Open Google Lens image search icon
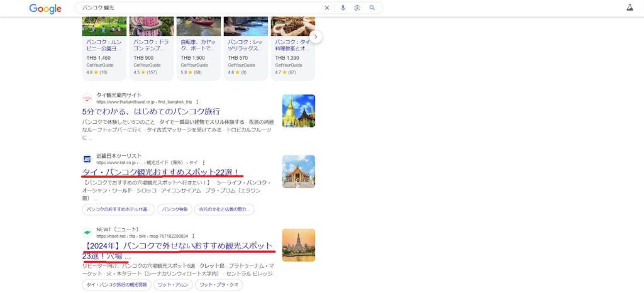This screenshot has height=293, width=644. 357,8
